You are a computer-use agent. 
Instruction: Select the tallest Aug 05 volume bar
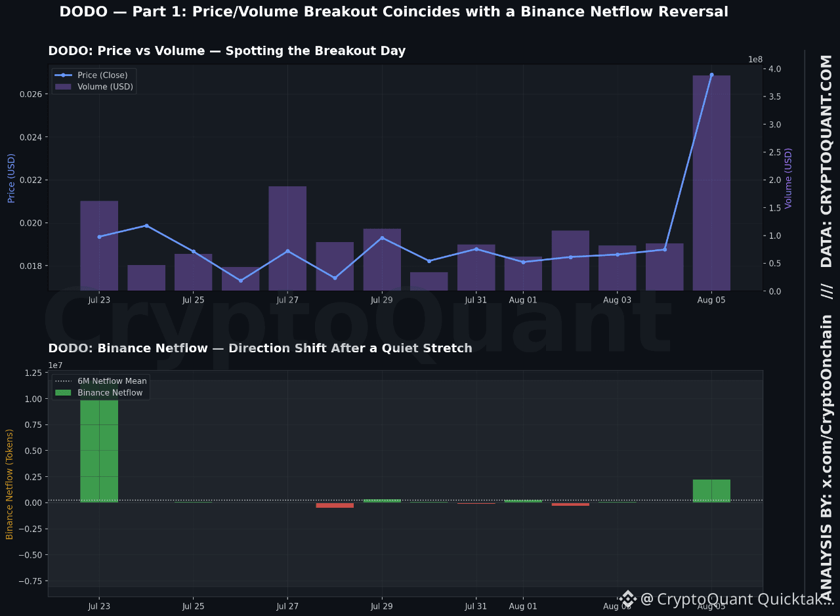(x=711, y=183)
